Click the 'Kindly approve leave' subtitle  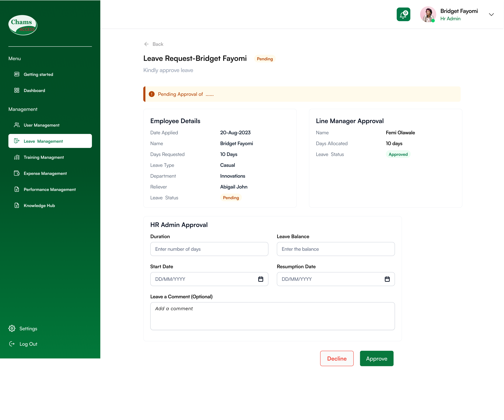(x=168, y=70)
